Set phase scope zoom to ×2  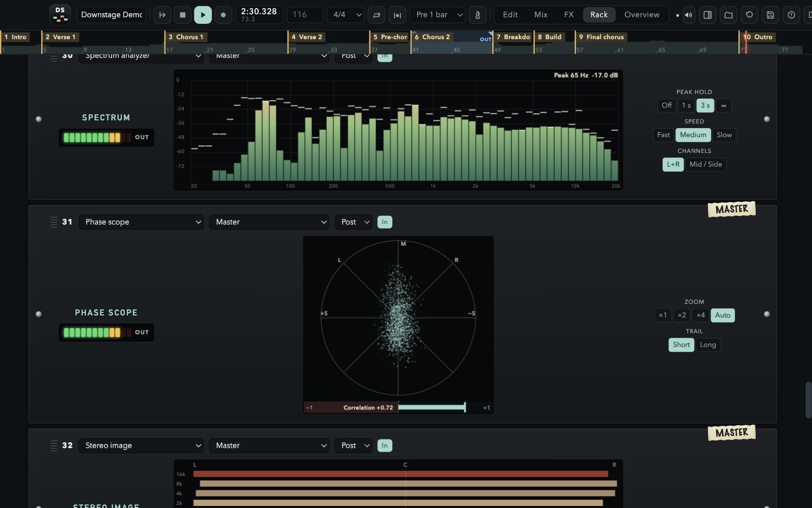point(682,315)
